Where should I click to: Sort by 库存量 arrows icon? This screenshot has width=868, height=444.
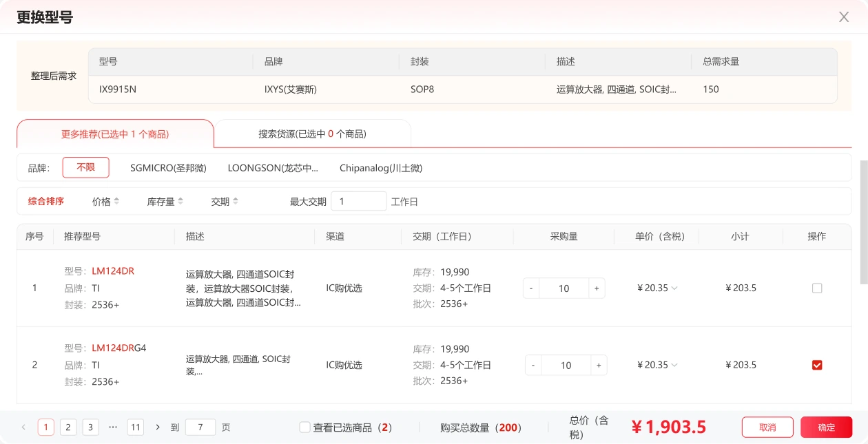click(x=180, y=202)
